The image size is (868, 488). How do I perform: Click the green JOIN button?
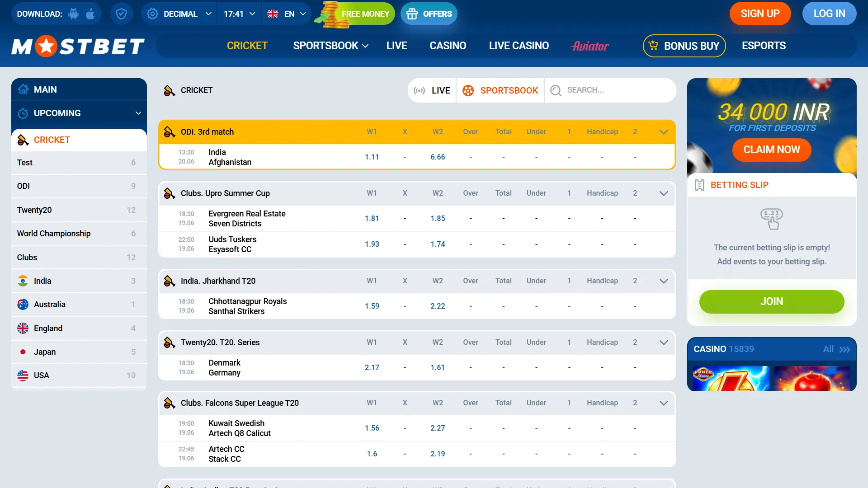point(771,301)
